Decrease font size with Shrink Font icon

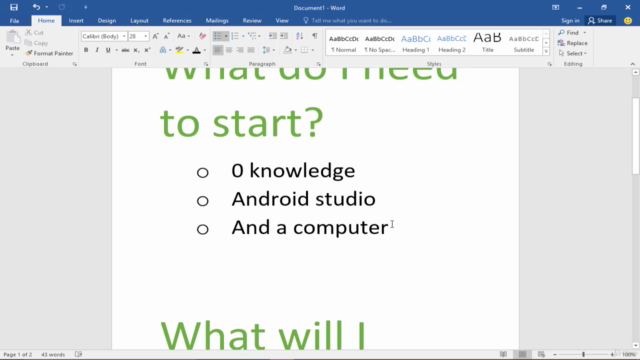pyautogui.click(x=167, y=36)
